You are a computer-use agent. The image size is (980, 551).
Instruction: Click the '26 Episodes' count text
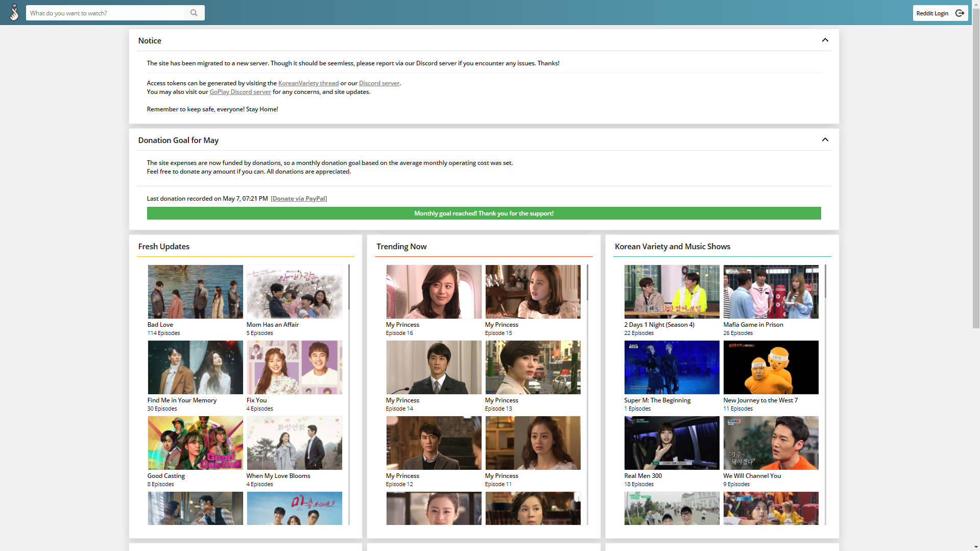point(737,333)
